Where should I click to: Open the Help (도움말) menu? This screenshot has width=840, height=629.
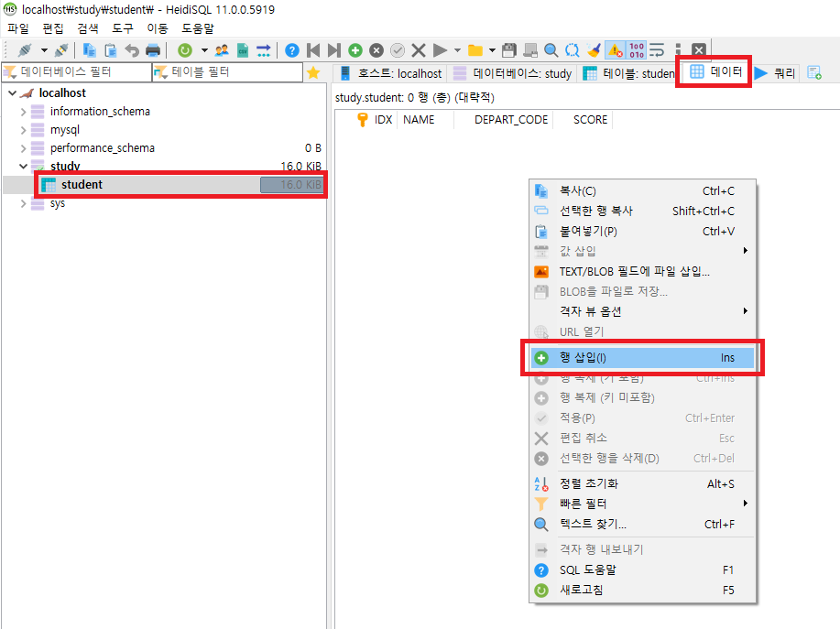coord(198,28)
